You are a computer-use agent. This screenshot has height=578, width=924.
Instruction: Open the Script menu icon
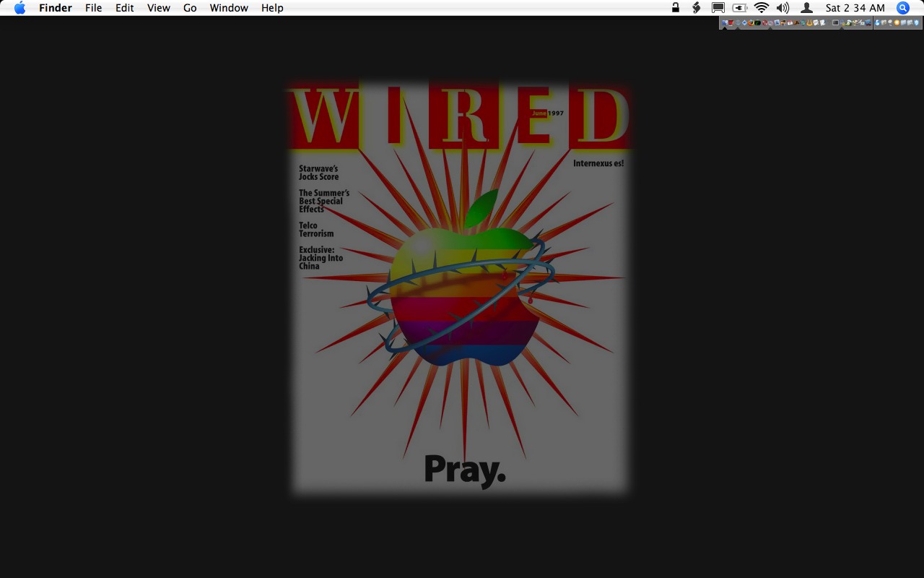pos(697,8)
